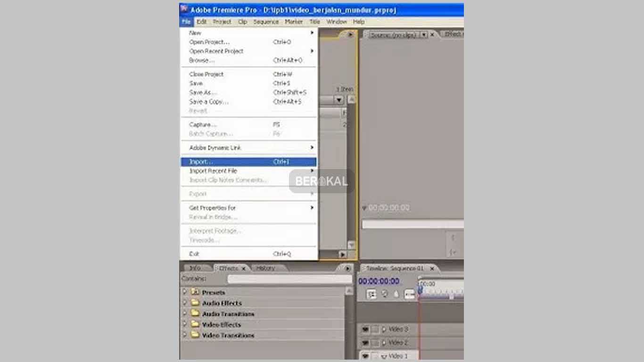The width and height of the screenshot is (644, 362).
Task: Click the Effects panel scroll up arrow
Action: tap(349, 291)
